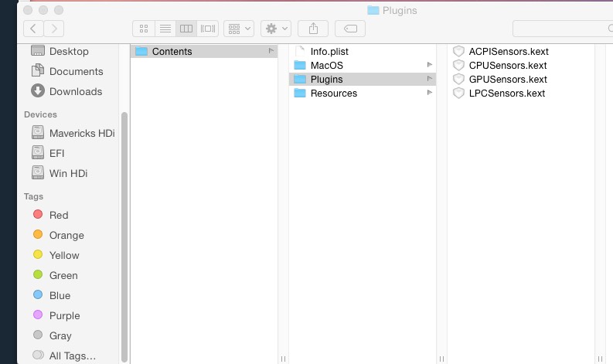
Task: Show All Tags in the sidebar
Action: pyautogui.click(x=73, y=355)
